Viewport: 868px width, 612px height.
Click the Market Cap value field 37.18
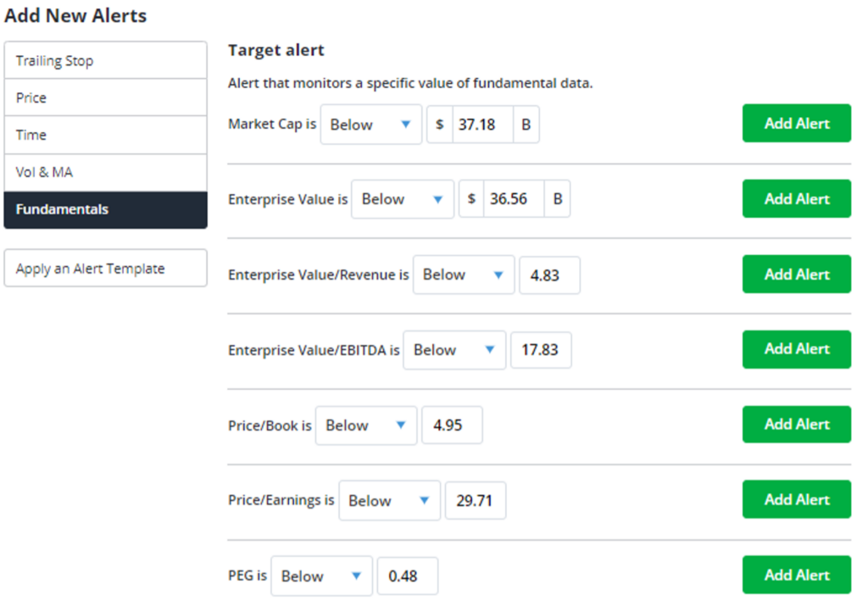482,125
